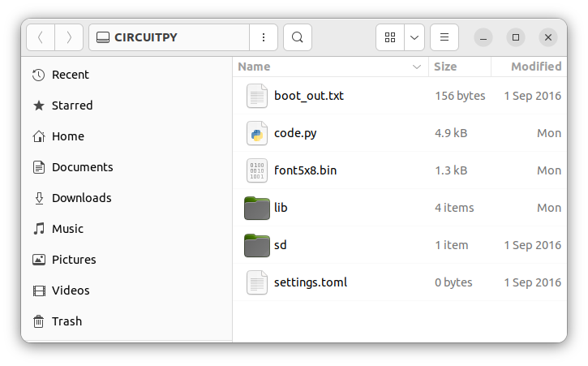Click the forward navigation arrow
Viewport: 588px width, 366px height.
click(x=69, y=37)
